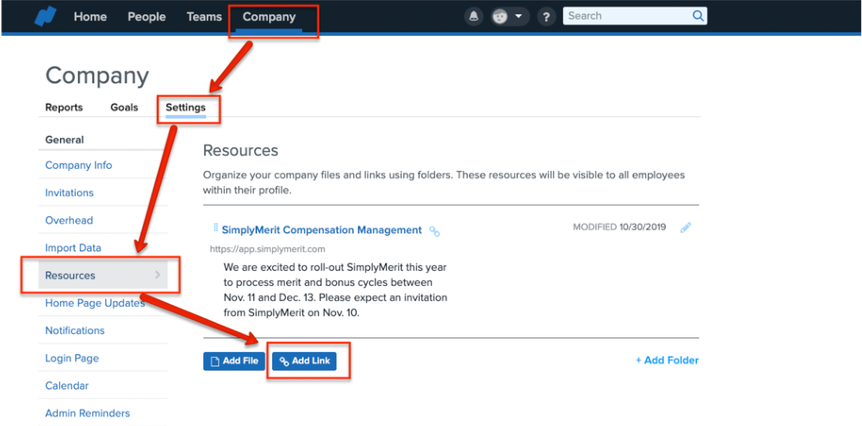The height and width of the screenshot is (426, 862).
Task: Switch to the Goals tab
Action: coord(124,107)
